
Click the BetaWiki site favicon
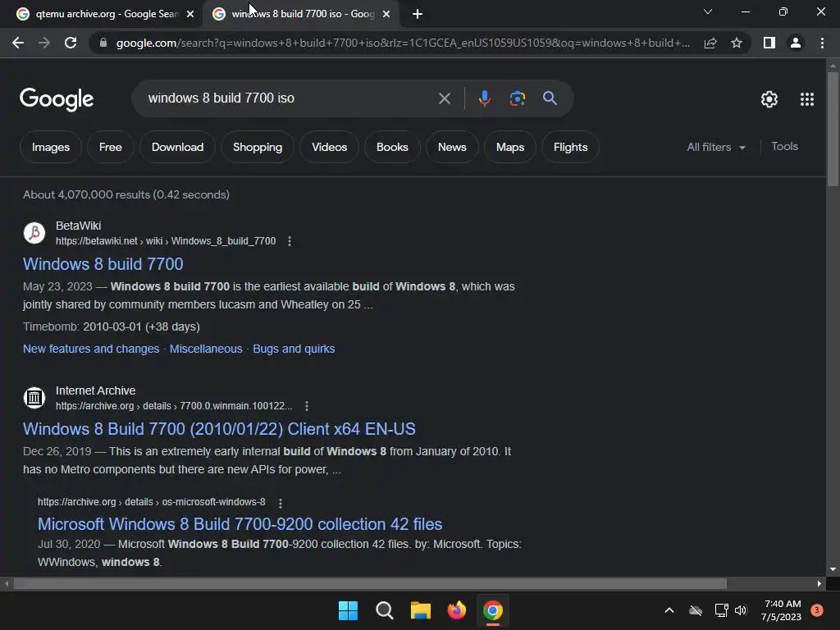coord(34,233)
